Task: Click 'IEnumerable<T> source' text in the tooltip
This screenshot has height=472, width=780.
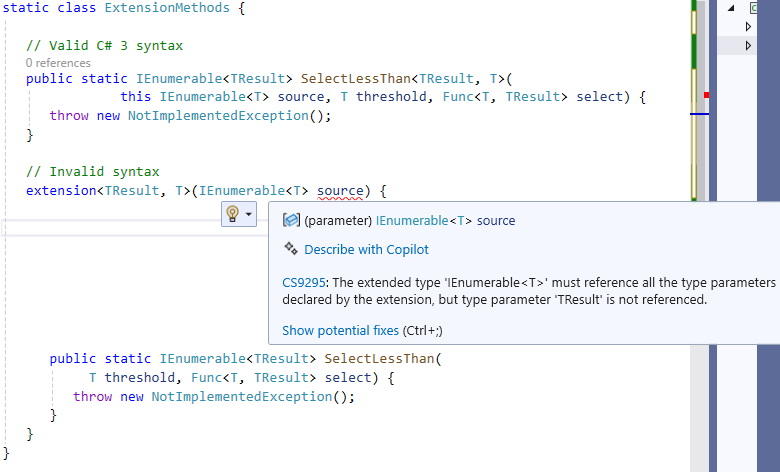Action: click(445, 220)
